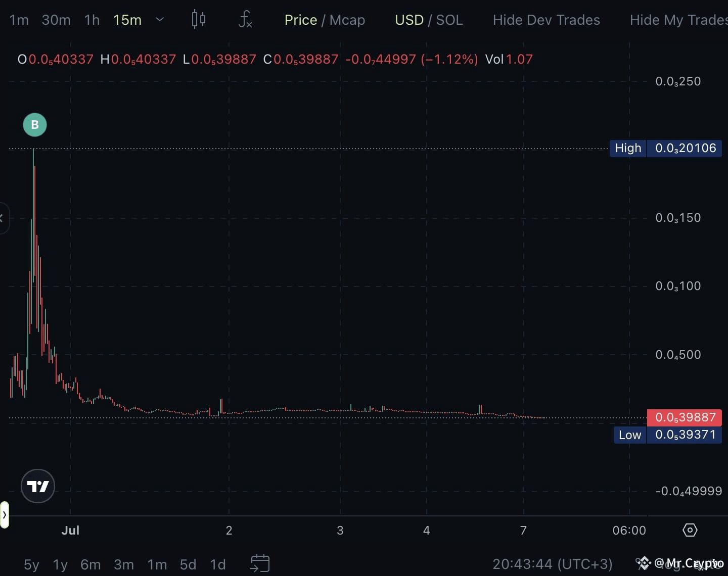The image size is (728, 576).
Task: Expand the bottom-left panel chevron
Action: 5,514
